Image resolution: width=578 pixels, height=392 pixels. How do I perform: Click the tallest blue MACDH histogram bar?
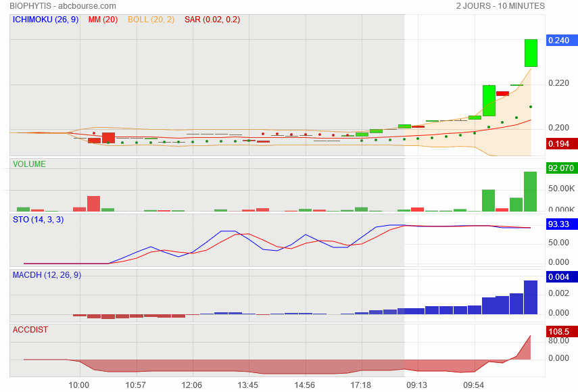click(x=531, y=297)
